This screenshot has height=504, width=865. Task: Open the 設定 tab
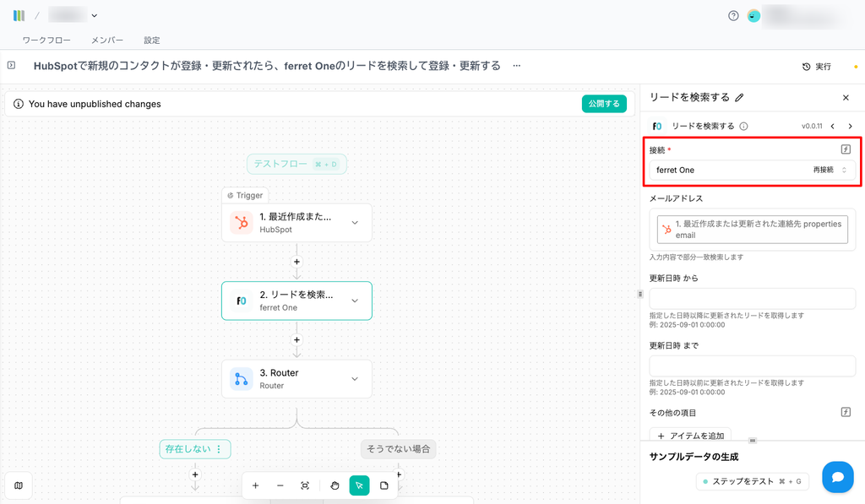(x=151, y=40)
